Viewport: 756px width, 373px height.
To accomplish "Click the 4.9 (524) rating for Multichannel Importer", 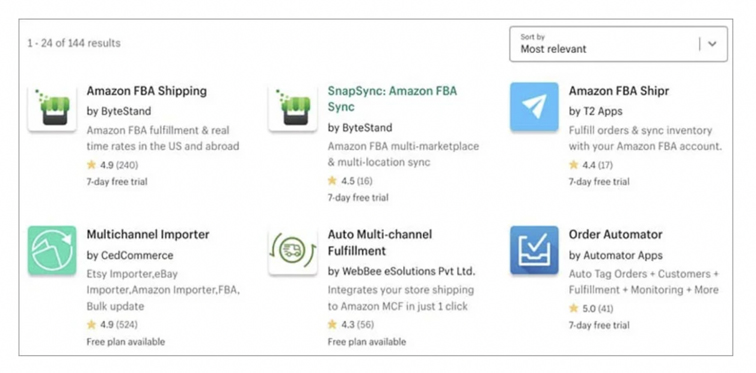I will pos(112,325).
